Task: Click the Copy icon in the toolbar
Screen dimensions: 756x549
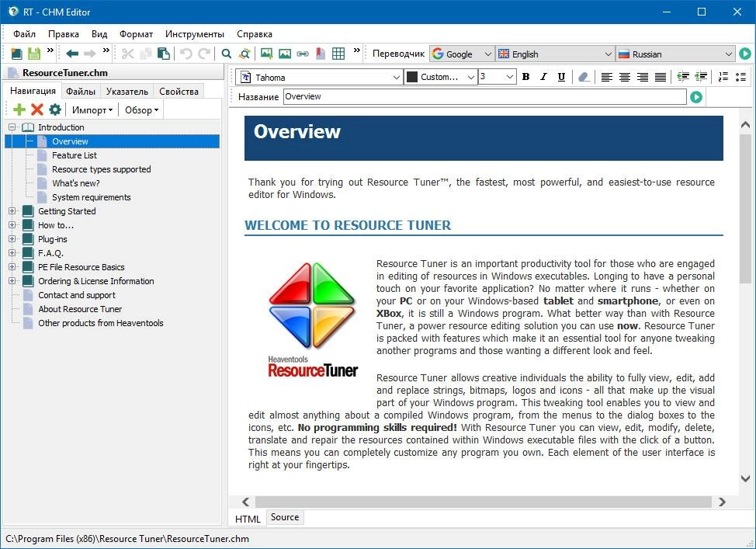Action: 146,54
